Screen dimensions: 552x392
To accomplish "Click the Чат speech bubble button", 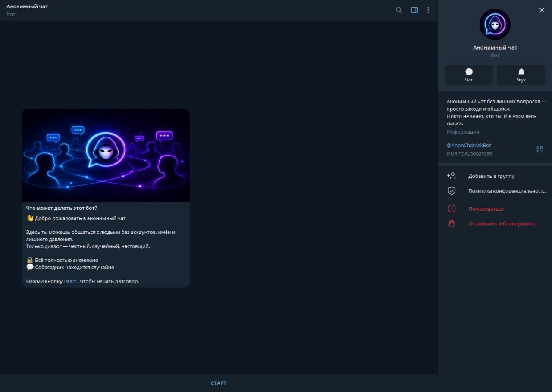I will [469, 75].
